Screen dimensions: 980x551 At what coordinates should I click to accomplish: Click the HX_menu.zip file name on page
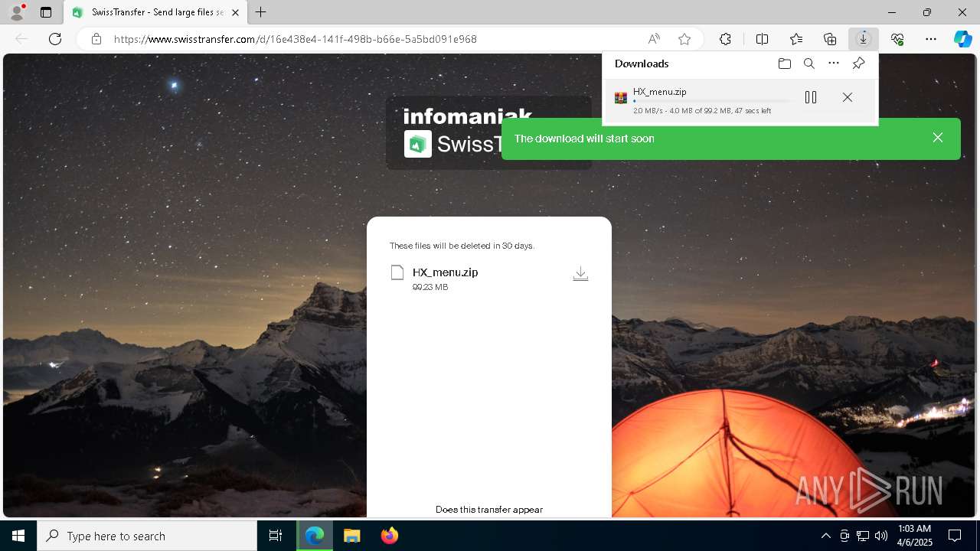click(x=445, y=272)
